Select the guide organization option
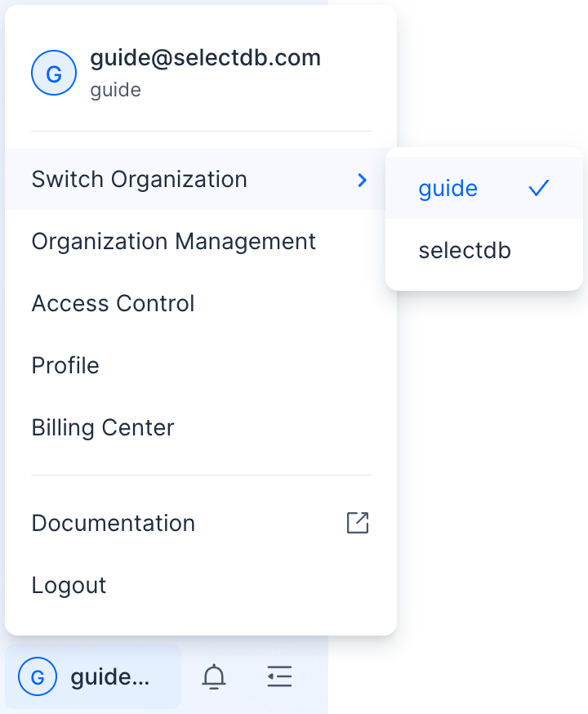This screenshot has height=714, width=588. tap(448, 189)
